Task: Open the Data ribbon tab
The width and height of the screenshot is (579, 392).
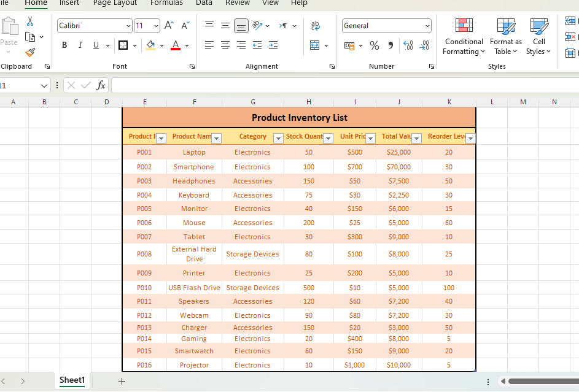Action: point(204,3)
